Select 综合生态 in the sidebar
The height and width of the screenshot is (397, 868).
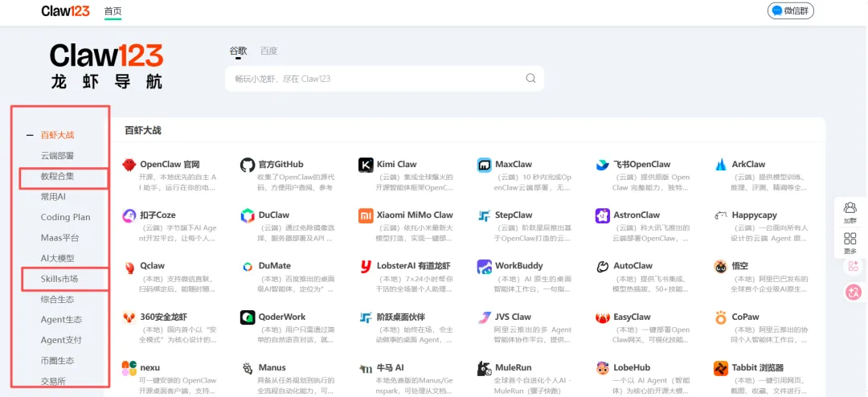click(58, 299)
